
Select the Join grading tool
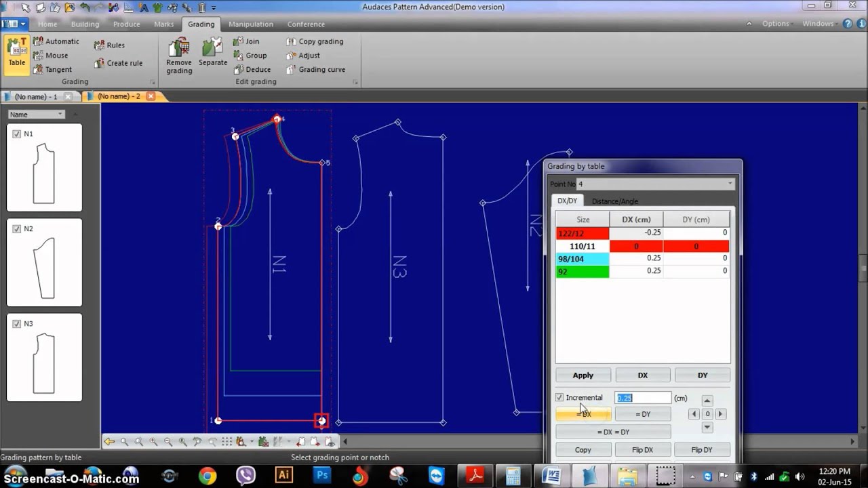[246, 41]
